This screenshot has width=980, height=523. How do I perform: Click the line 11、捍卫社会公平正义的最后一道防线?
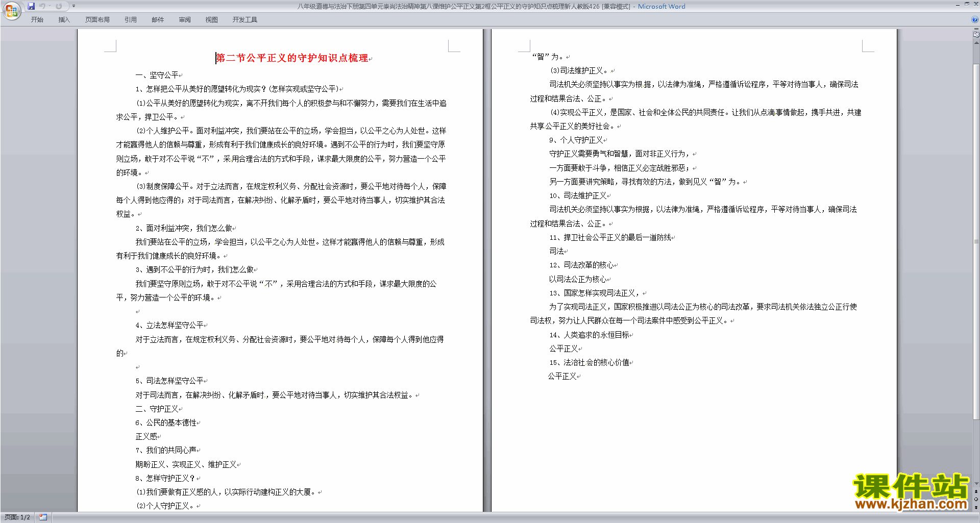[610, 237]
